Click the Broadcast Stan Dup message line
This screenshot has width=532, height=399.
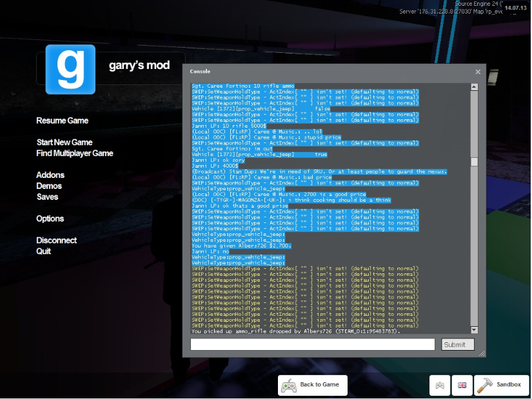[319, 171]
